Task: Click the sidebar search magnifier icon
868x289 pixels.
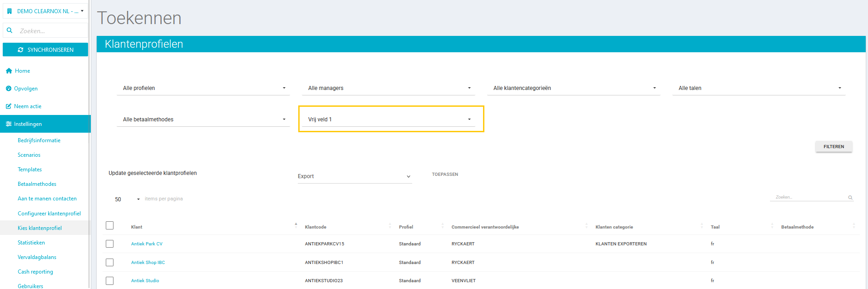Action: point(10,30)
